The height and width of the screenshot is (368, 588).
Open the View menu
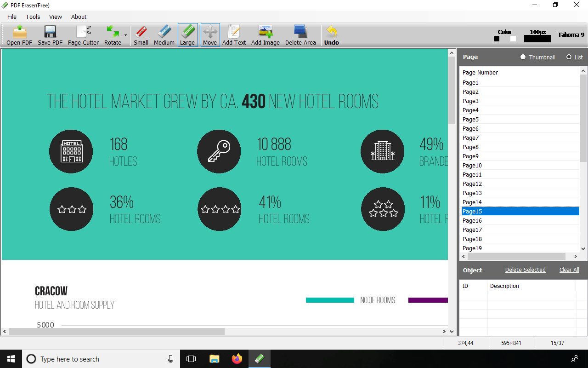pyautogui.click(x=56, y=17)
